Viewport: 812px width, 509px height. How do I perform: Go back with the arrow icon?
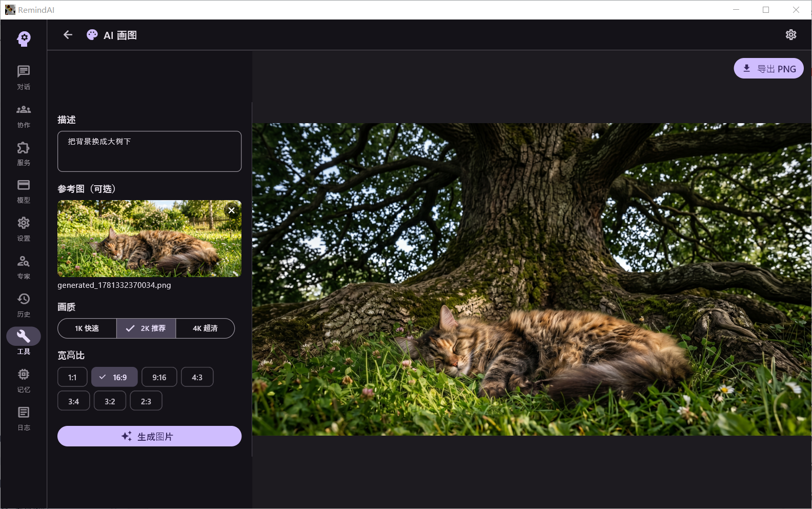click(x=68, y=35)
